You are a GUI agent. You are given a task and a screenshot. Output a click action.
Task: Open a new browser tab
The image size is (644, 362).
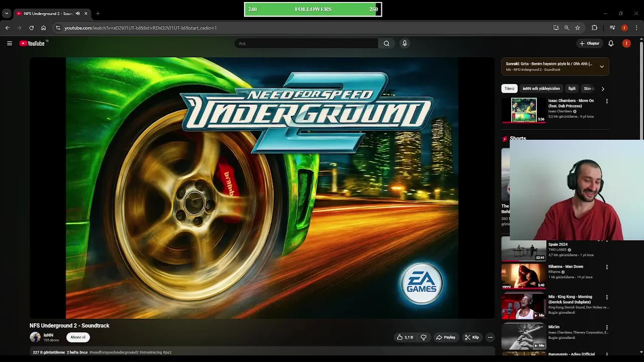click(x=98, y=14)
